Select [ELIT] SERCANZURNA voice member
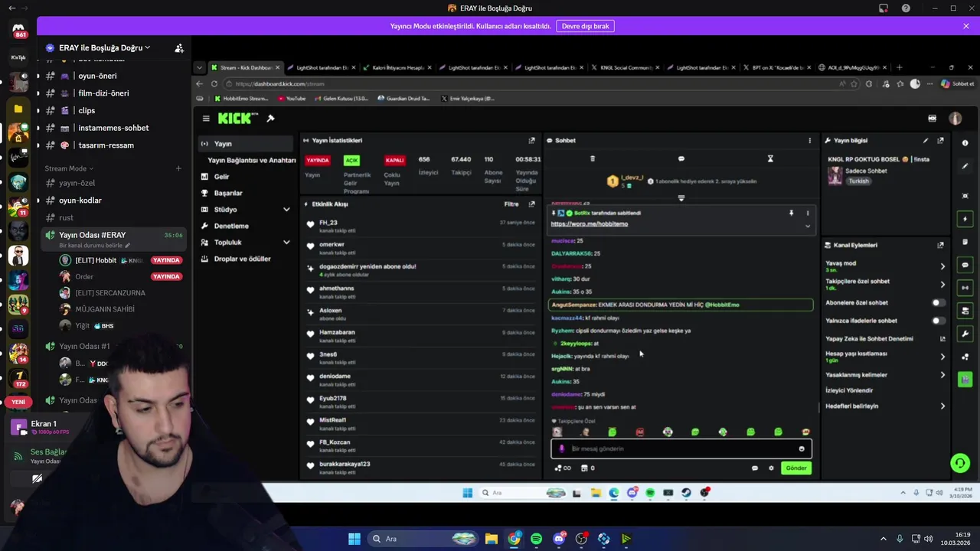This screenshot has height=551, width=980. [x=109, y=293]
